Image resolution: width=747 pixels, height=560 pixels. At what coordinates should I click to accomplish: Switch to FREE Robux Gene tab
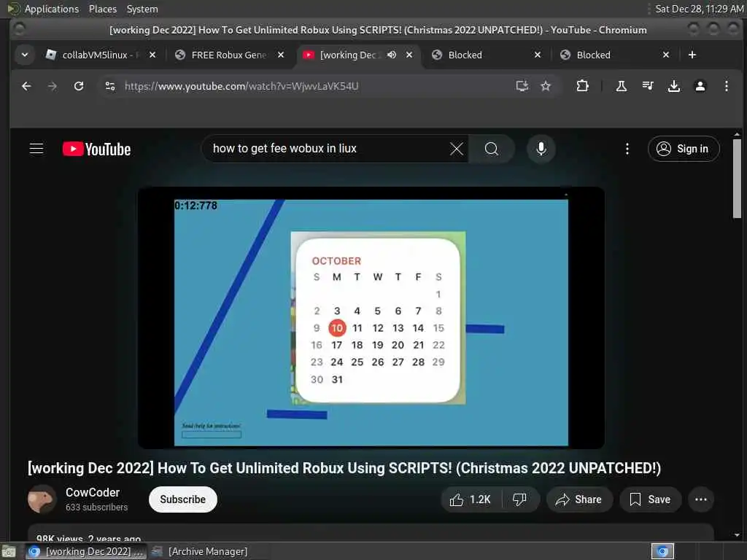click(228, 55)
